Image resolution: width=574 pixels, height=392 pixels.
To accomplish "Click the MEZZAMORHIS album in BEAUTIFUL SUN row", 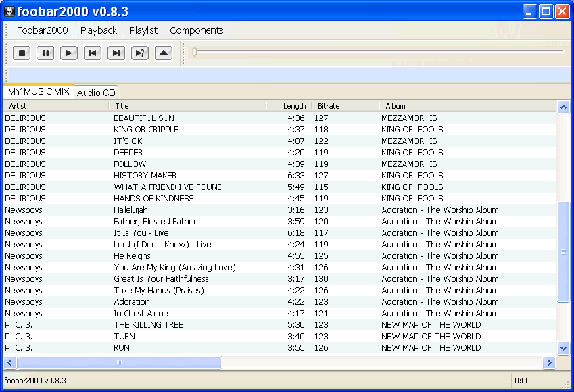I will point(409,118).
